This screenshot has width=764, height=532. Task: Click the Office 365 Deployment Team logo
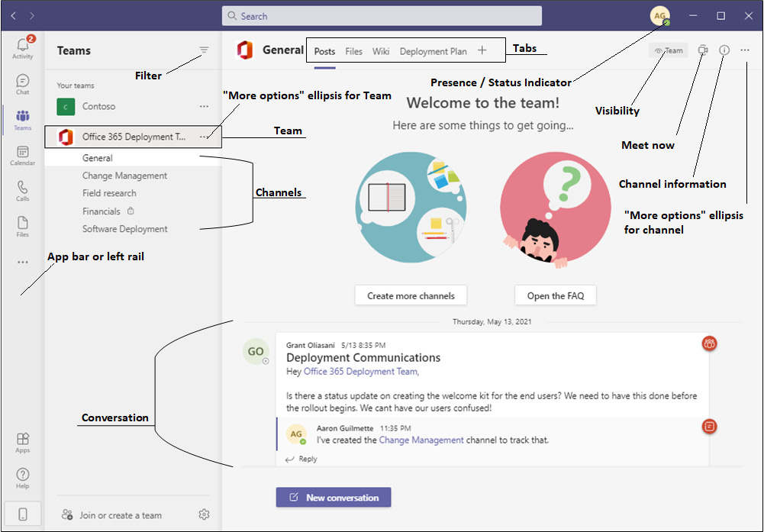pos(66,137)
